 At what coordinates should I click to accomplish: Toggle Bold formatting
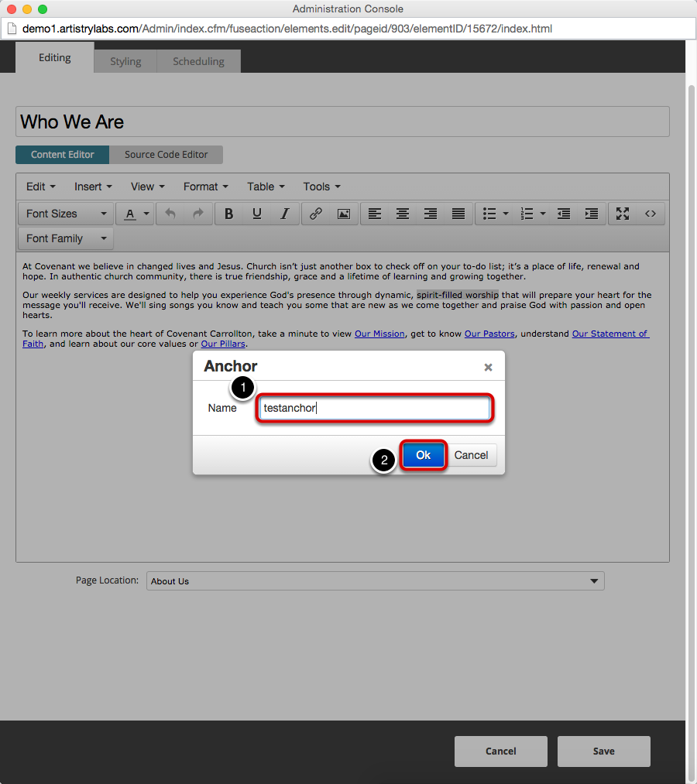tap(229, 214)
